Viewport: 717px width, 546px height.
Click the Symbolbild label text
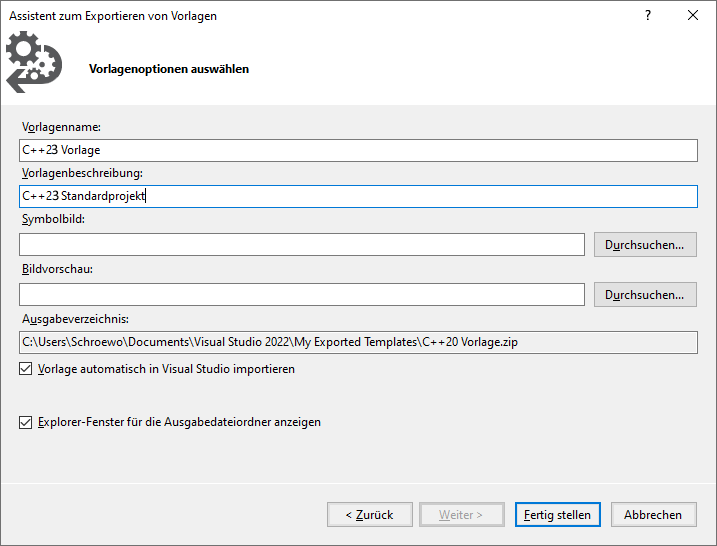54,219
